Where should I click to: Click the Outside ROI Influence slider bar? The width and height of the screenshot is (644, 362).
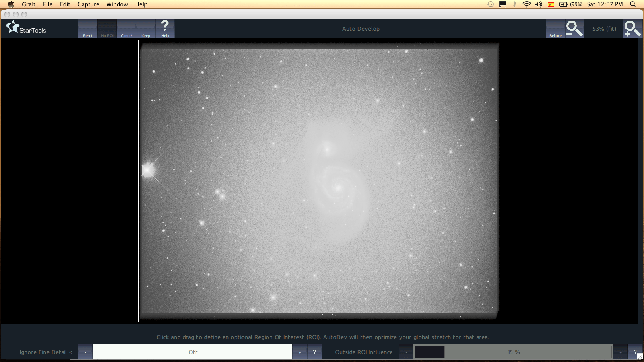[513, 352]
